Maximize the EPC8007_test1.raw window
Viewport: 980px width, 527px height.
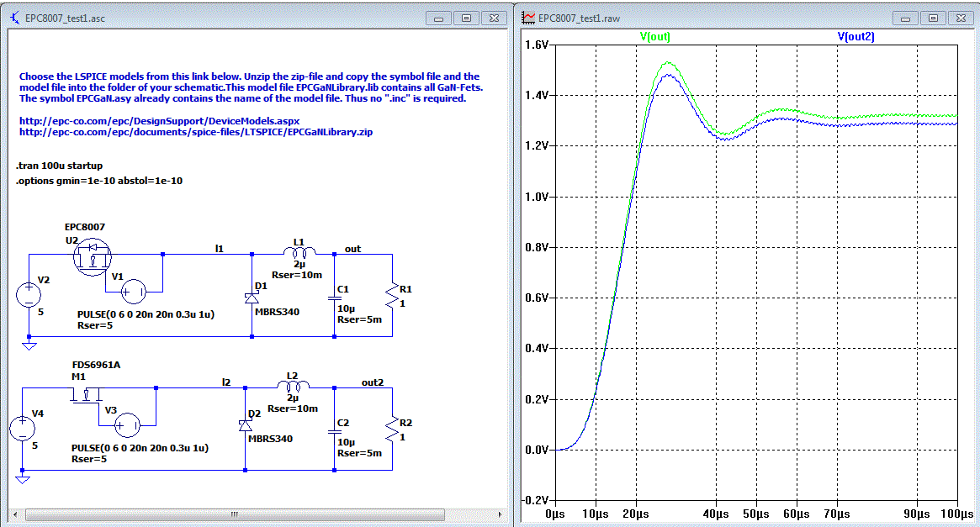pos(933,18)
